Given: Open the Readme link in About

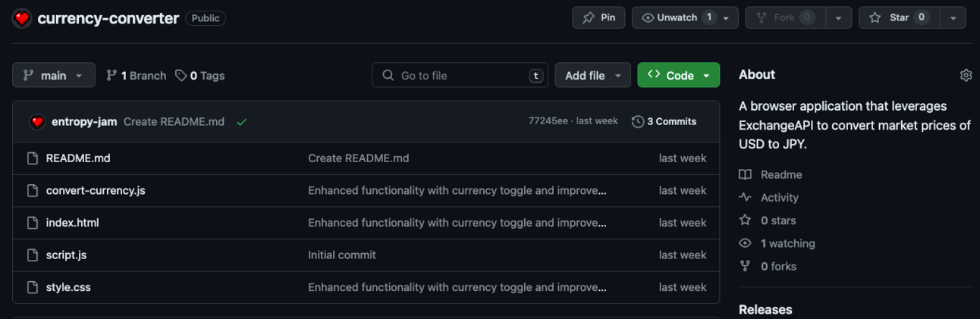Looking at the screenshot, I should (781, 175).
